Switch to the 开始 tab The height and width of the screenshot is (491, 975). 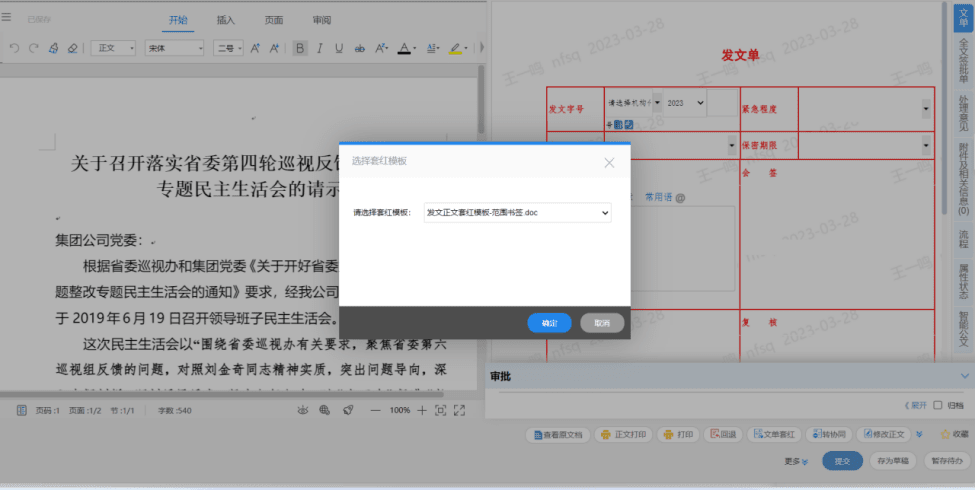(x=178, y=21)
